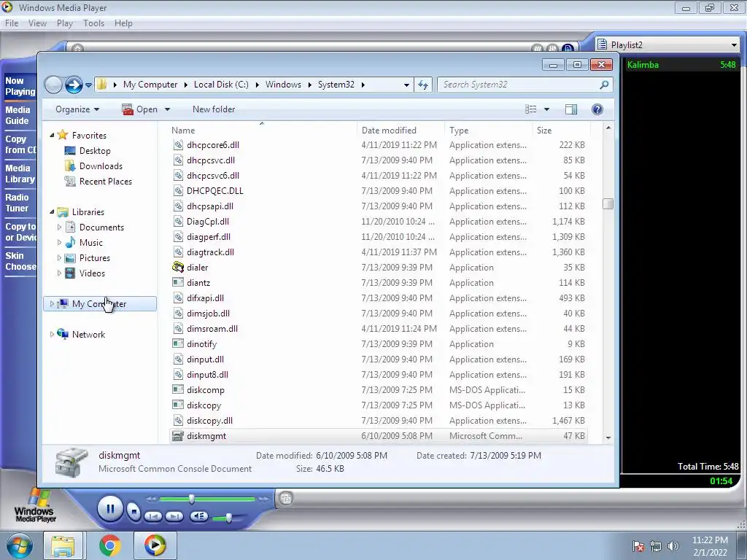Click the change view icon
The image size is (747, 560).
(x=531, y=109)
